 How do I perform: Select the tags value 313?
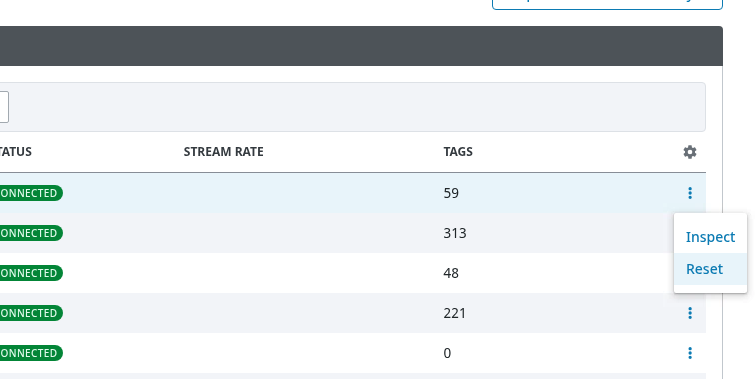[455, 233]
